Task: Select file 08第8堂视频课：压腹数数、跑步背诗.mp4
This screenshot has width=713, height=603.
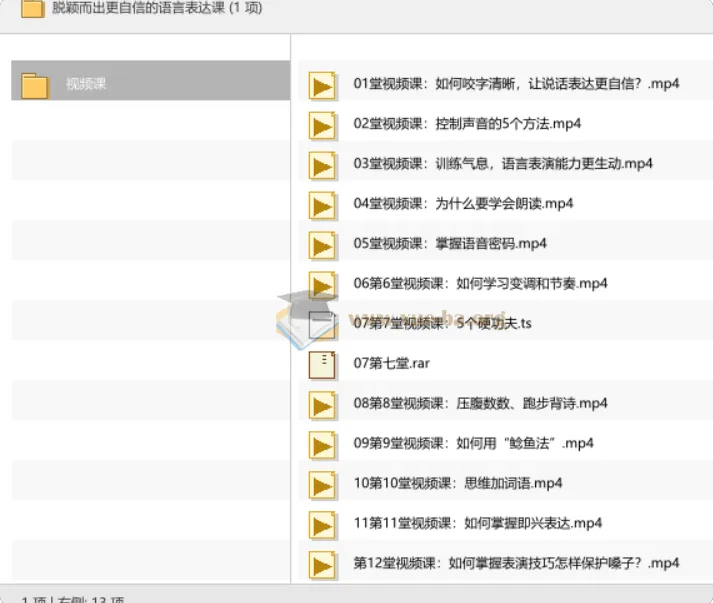Action: point(480,403)
